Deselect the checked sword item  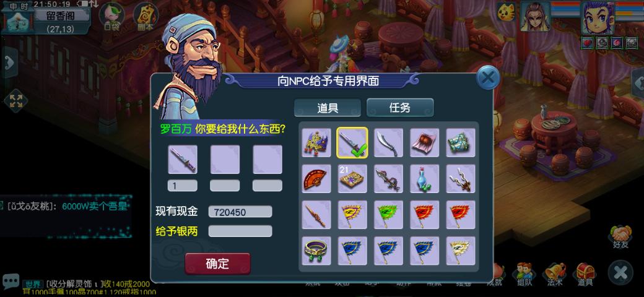(x=352, y=142)
